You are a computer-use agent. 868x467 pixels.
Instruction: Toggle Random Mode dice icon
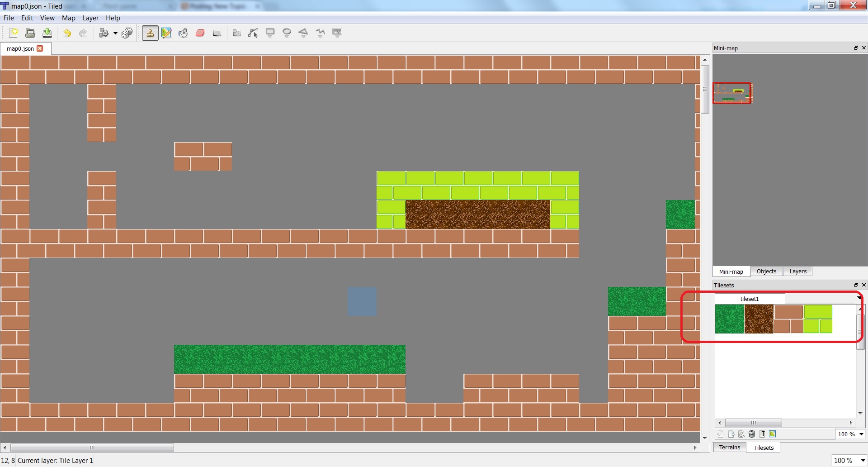[127, 33]
